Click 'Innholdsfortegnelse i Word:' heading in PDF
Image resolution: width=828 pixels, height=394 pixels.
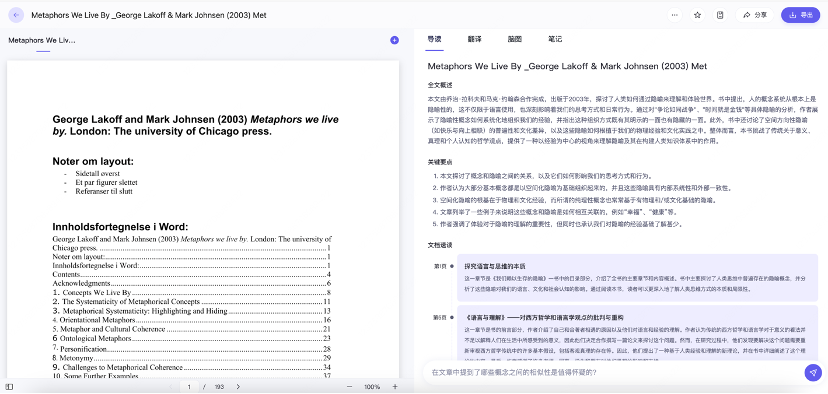pos(120,227)
